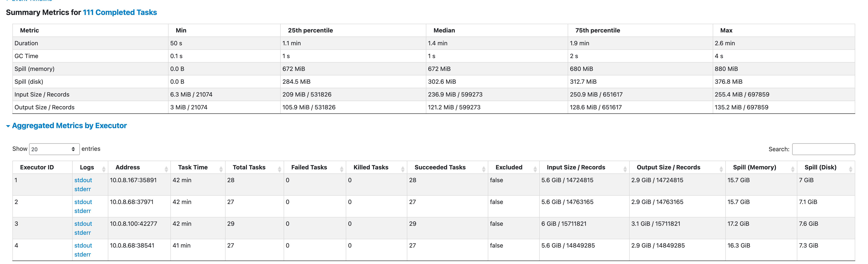Open stdout log for executor 1
This screenshot has width=868, height=264.
[x=83, y=180]
